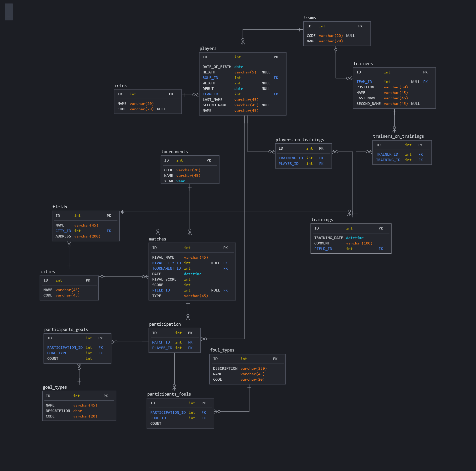Select the matches table title
Image resolution: width=476 pixels, height=471 pixels.
point(157,239)
